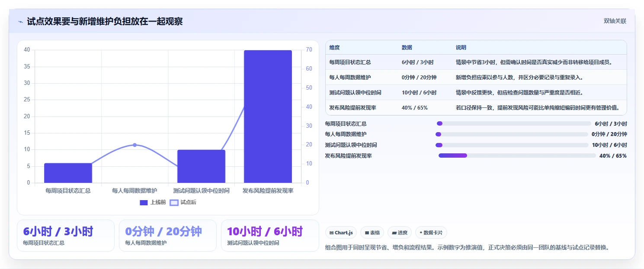This screenshot has height=269, width=644.
Task: Click the footer note starting 组合图用于同时呈现
Action: coord(467,248)
